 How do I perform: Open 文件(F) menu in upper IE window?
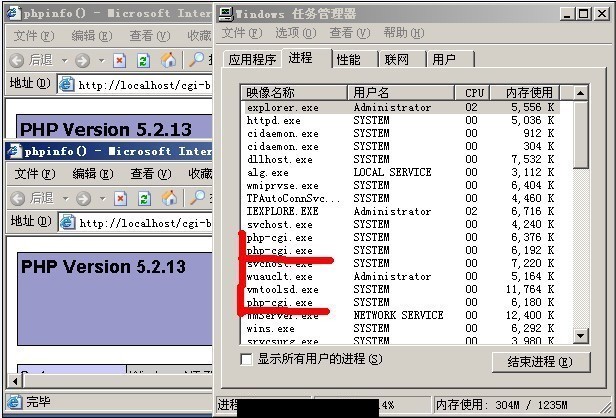(34, 36)
